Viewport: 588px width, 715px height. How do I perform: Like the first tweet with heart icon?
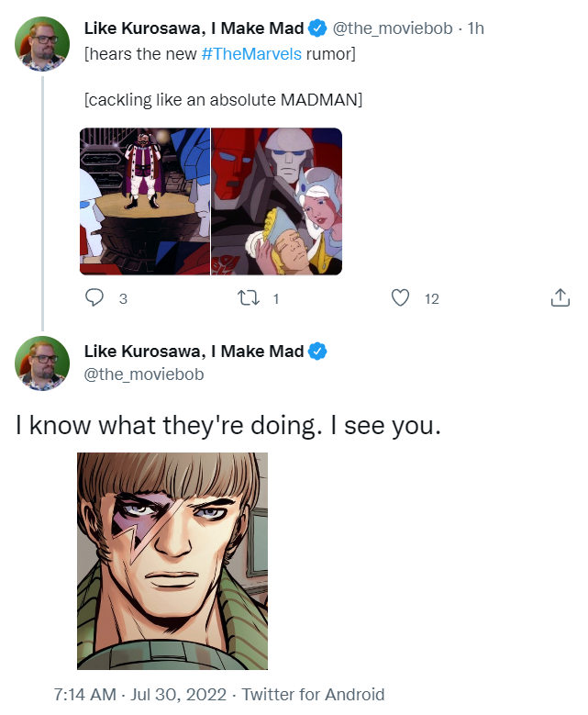tap(400, 298)
